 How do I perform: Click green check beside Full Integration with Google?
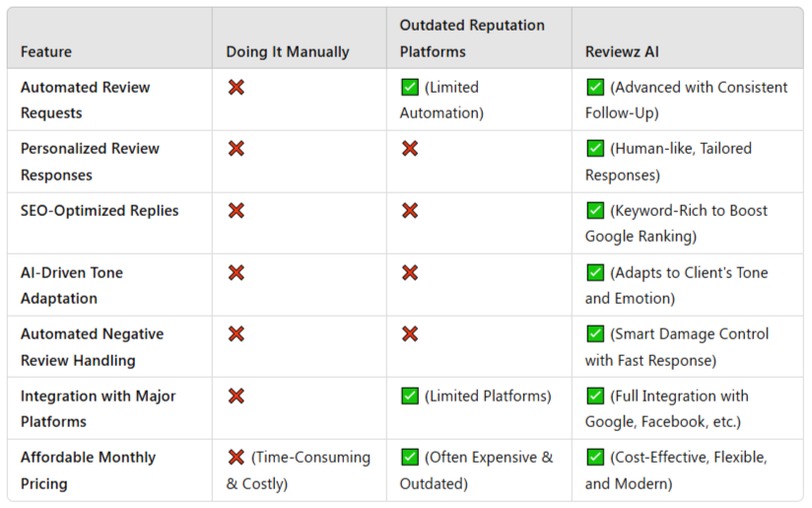click(x=595, y=397)
